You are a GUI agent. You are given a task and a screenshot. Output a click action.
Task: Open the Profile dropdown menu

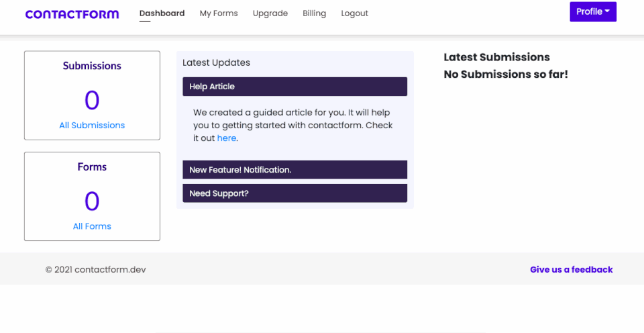tap(593, 12)
